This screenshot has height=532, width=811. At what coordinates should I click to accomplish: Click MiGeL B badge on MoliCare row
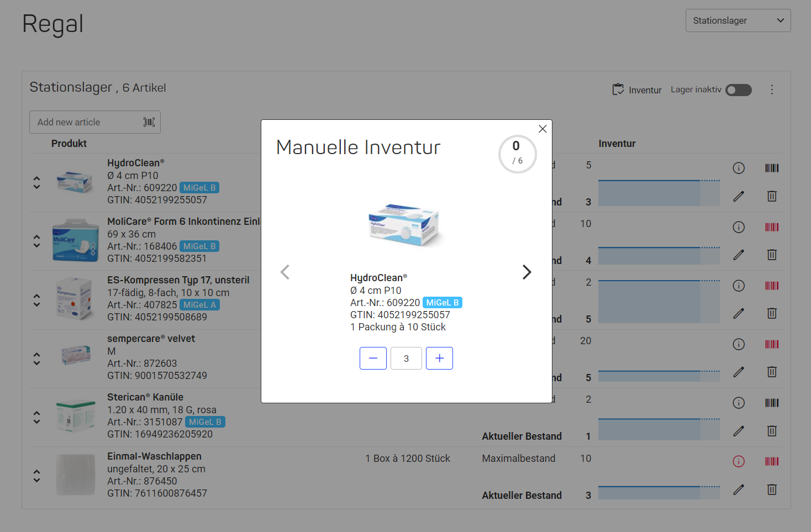pyautogui.click(x=199, y=246)
